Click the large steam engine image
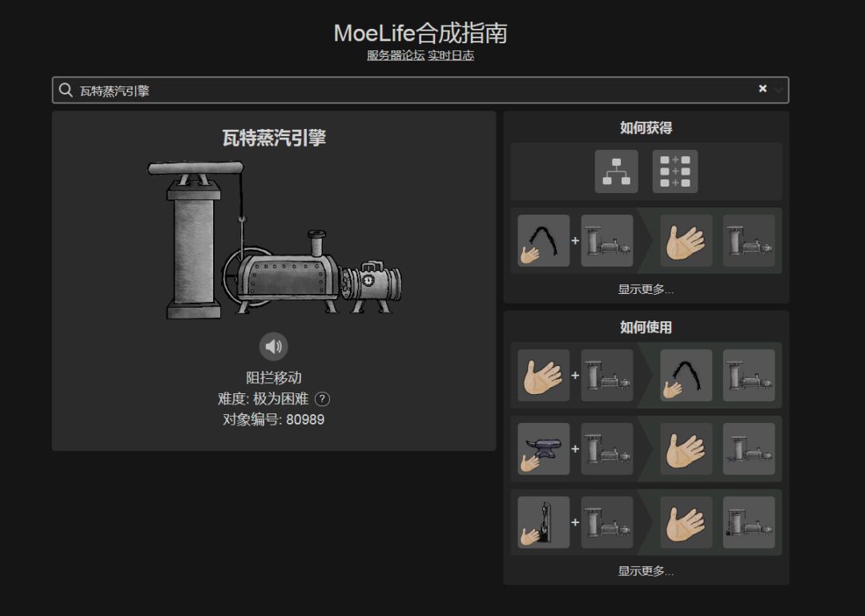The width and height of the screenshot is (865, 616). (274, 240)
